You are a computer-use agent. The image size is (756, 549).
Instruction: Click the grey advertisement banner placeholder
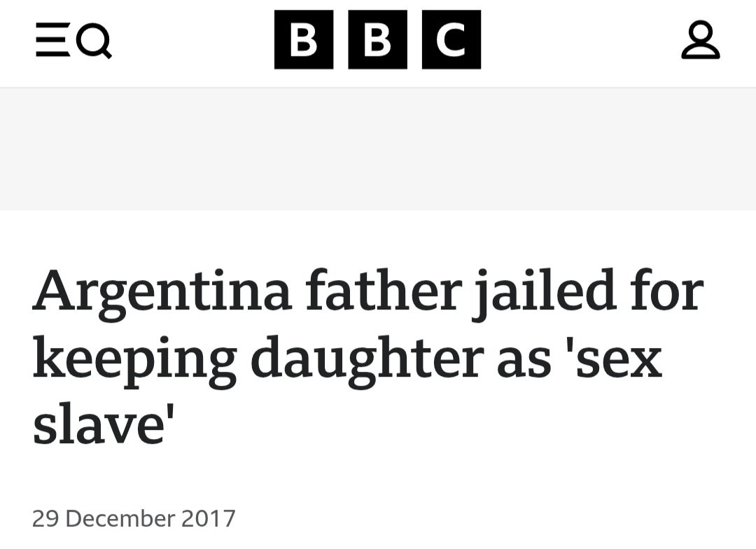point(378,149)
